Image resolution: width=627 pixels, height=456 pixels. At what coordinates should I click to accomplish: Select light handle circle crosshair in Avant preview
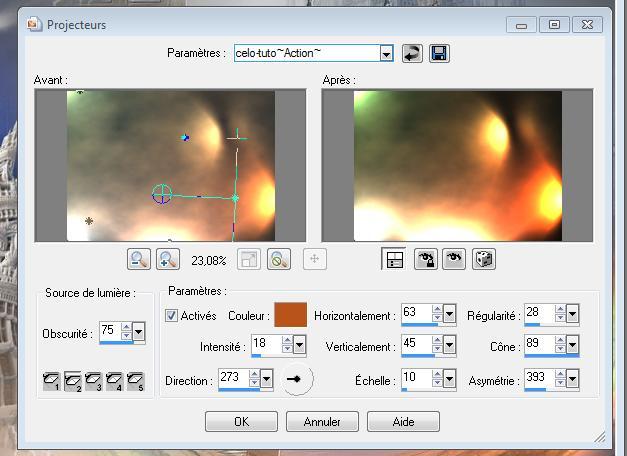pyautogui.click(x=162, y=194)
